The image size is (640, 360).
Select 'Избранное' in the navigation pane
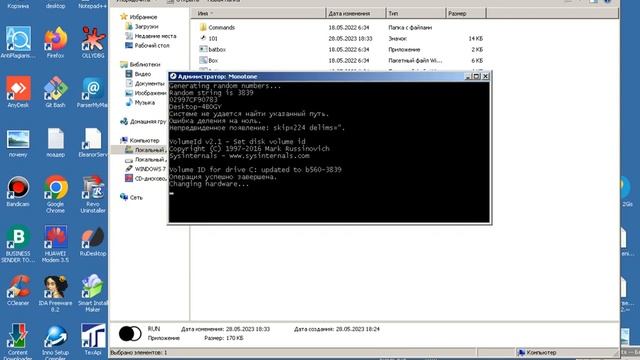139,17
